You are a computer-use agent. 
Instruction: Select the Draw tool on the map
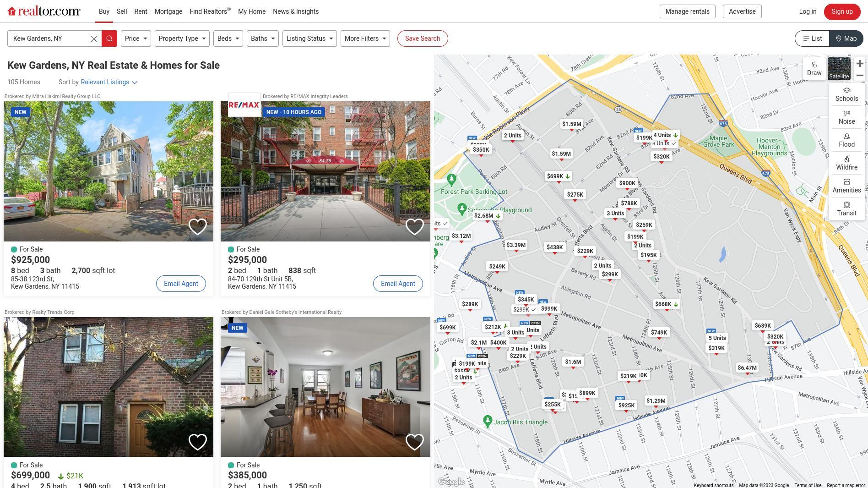pos(814,69)
